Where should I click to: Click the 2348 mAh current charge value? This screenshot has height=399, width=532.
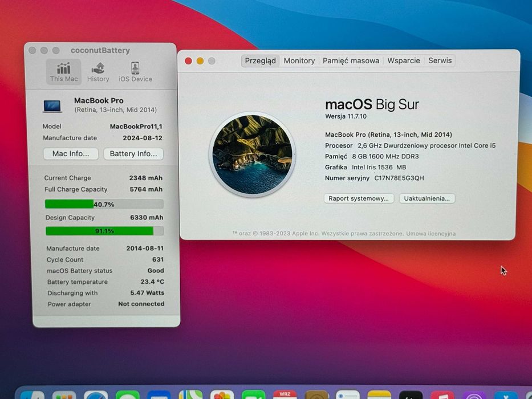[x=146, y=178]
